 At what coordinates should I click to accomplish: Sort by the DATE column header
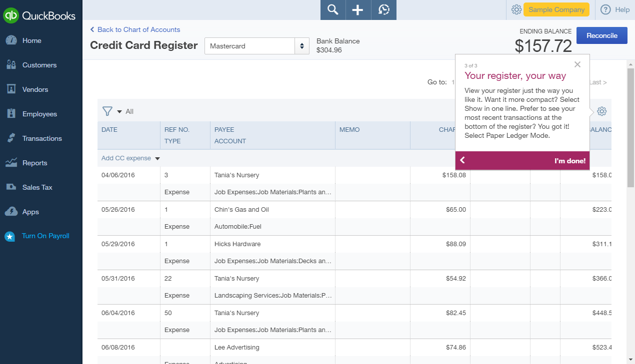(109, 129)
